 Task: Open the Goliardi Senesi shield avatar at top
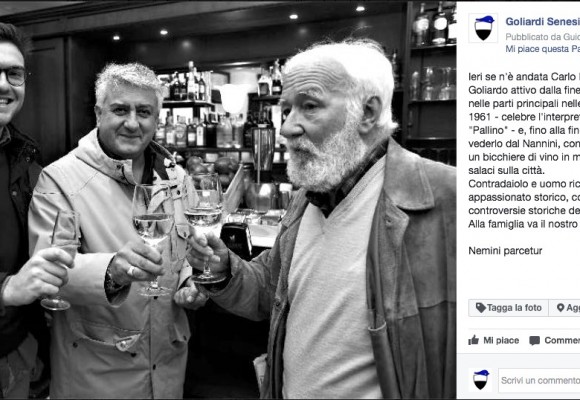(x=483, y=28)
